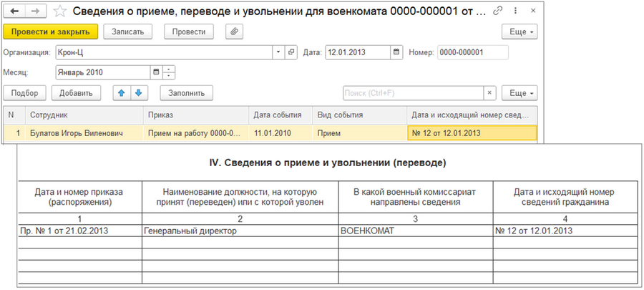Click the back navigation arrow
This screenshot has height=290, width=644.
tap(14, 12)
